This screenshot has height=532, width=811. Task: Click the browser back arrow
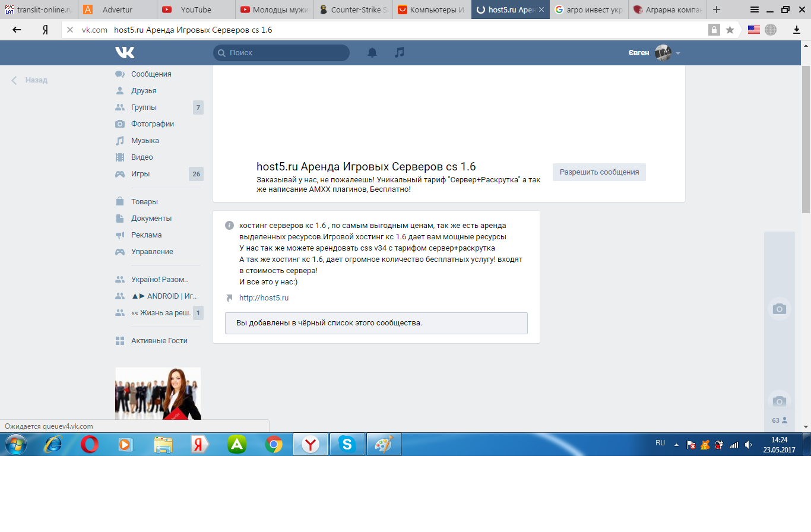click(x=17, y=30)
